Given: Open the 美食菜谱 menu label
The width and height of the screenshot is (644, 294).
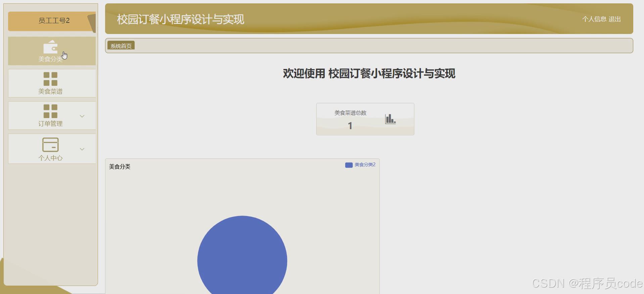Looking at the screenshot, I should (x=50, y=91).
